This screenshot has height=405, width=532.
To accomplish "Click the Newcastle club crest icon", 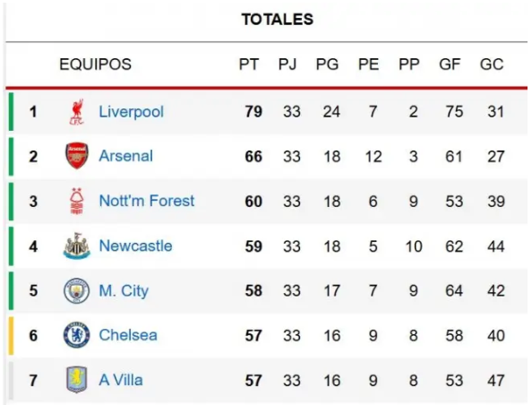I will click(x=77, y=246).
